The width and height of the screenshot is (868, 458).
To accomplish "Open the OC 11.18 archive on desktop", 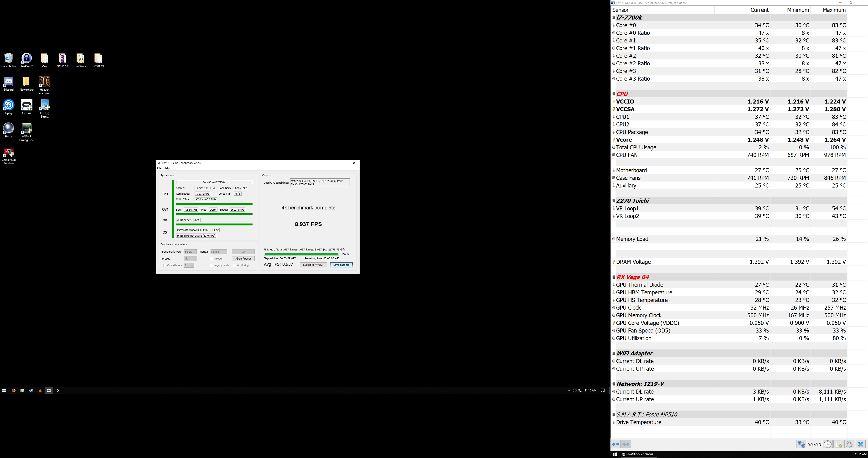I will [62, 60].
